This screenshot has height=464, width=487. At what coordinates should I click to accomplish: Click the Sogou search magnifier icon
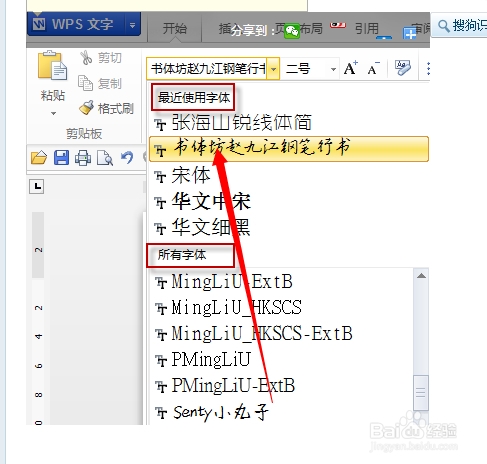point(444,26)
